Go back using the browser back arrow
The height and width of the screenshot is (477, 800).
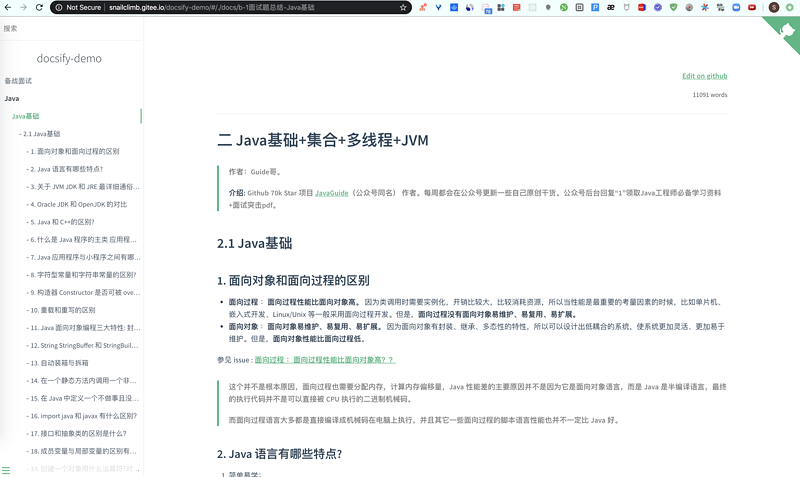click(x=8, y=7)
